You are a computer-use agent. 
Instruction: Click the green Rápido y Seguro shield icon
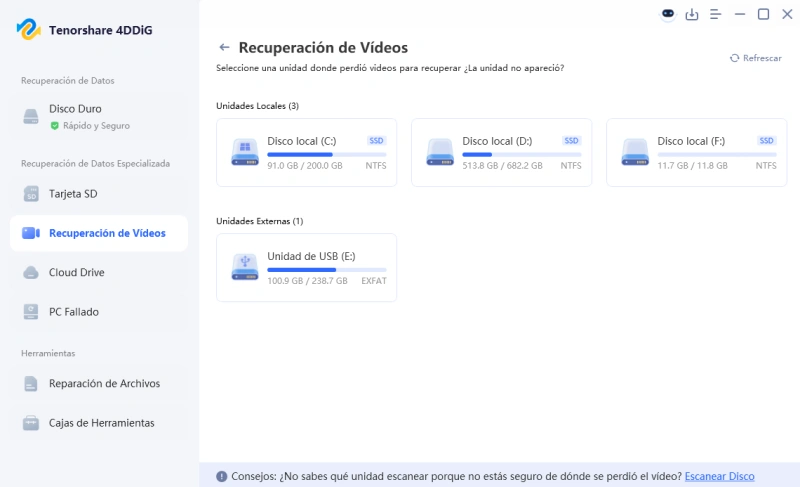55,125
